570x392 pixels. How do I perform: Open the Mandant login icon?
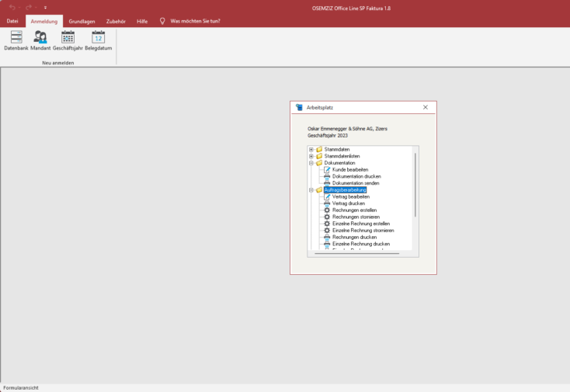pos(40,37)
